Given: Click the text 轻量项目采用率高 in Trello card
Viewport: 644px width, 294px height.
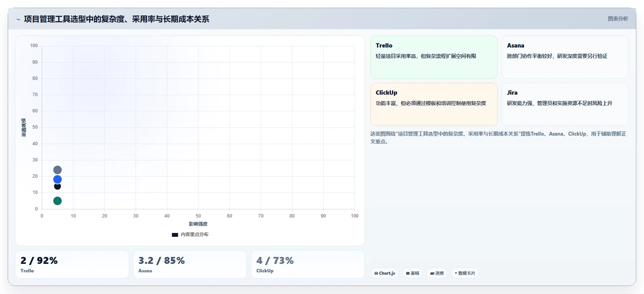Looking at the screenshot, I should click(x=396, y=56).
